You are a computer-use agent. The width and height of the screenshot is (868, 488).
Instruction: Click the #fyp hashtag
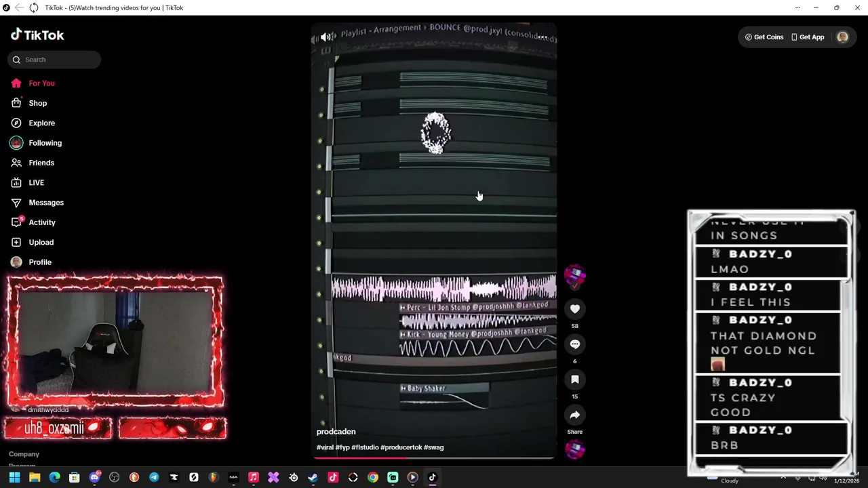tap(342, 447)
